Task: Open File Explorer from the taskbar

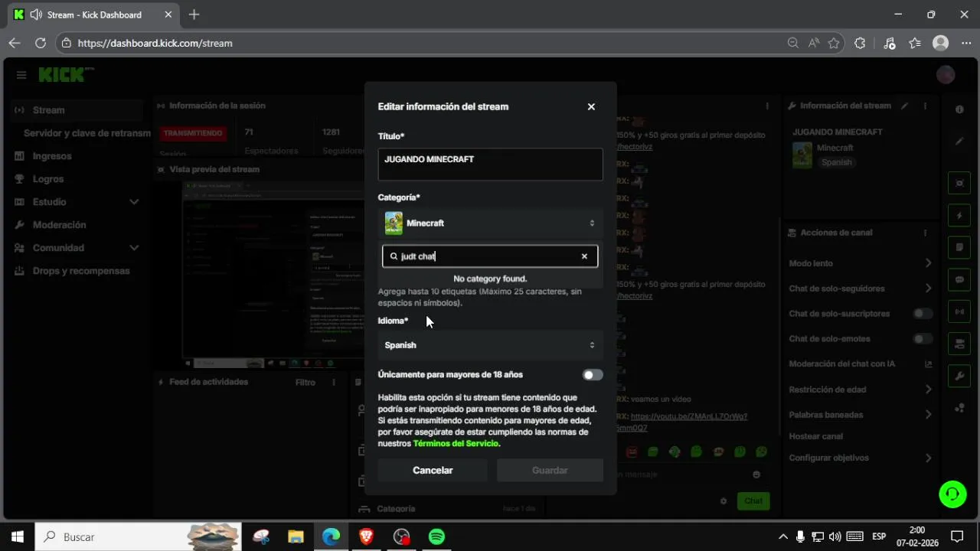Action: point(296,536)
